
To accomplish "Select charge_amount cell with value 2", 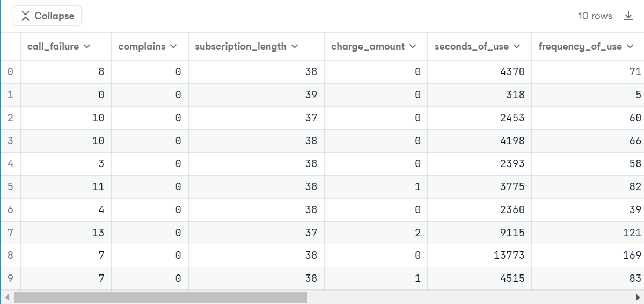I will pyautogui.click(x=376, y=233).
